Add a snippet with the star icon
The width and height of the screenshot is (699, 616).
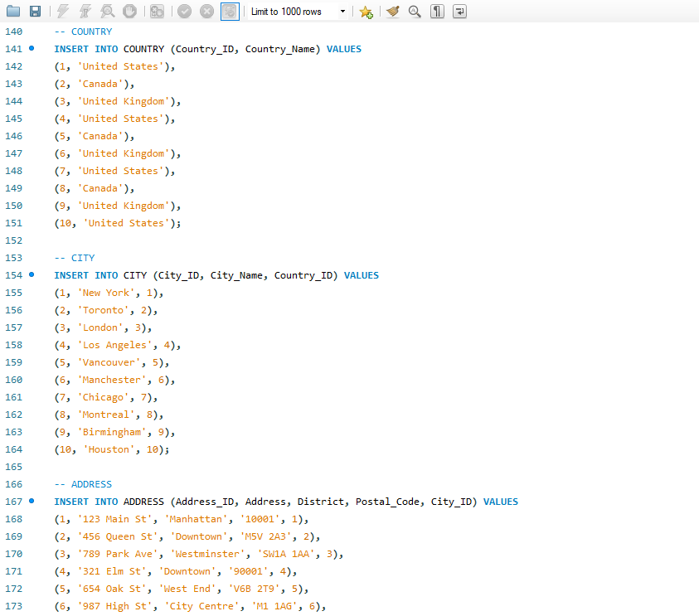coord(366,12)
